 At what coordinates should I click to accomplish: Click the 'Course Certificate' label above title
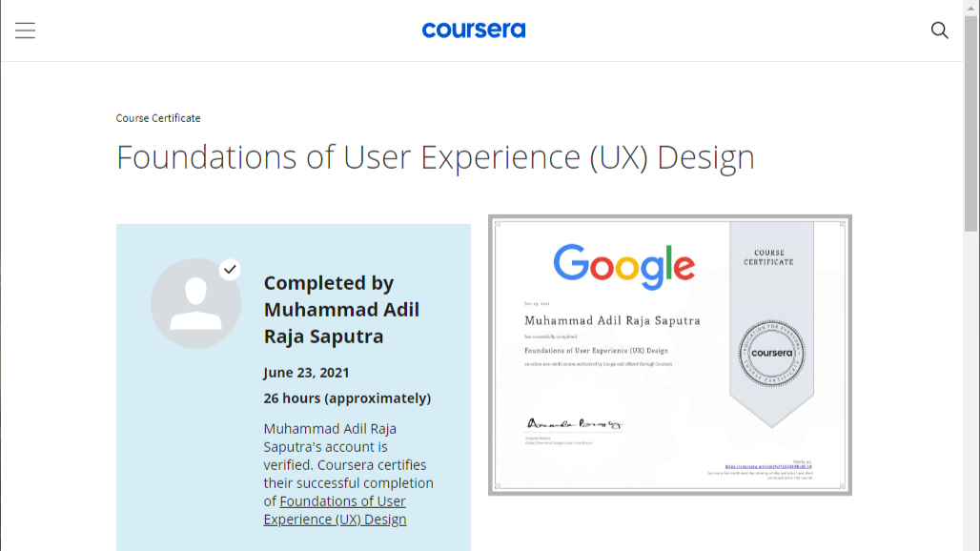click(158, 118)
